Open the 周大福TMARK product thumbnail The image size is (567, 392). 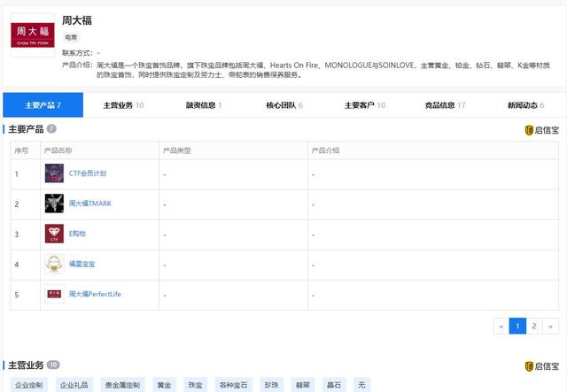click(x=54, y=204)
